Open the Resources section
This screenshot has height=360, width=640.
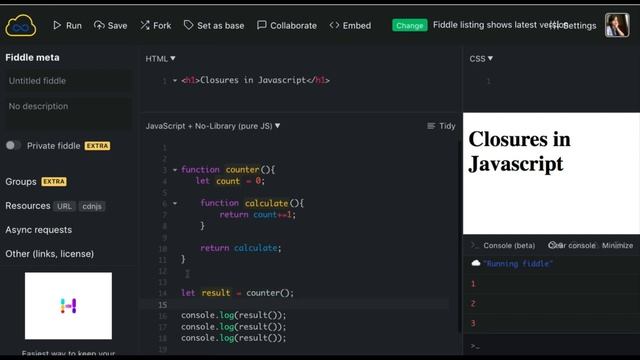tap(28, 206)
